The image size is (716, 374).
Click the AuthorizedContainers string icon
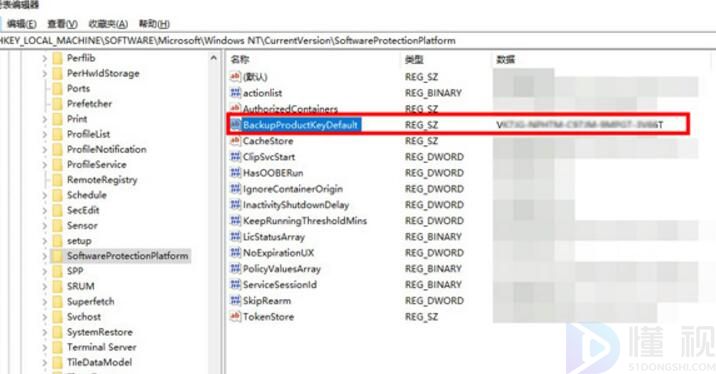click(235, 108)
